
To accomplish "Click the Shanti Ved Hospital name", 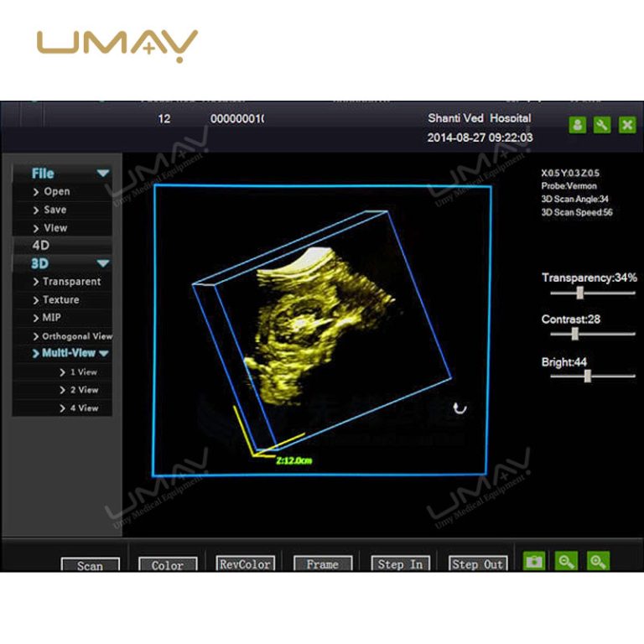I will (x=480, y=118).
